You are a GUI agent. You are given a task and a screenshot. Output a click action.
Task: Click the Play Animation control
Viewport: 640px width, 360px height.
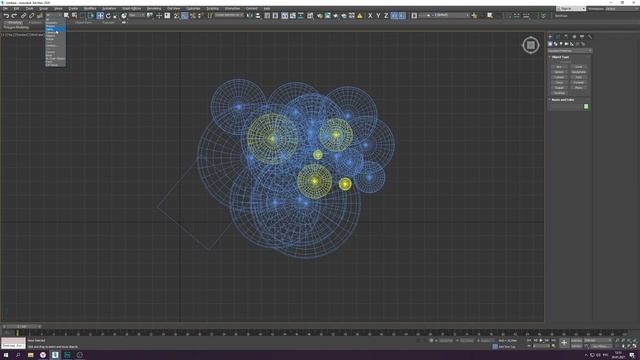coord(541,340)
